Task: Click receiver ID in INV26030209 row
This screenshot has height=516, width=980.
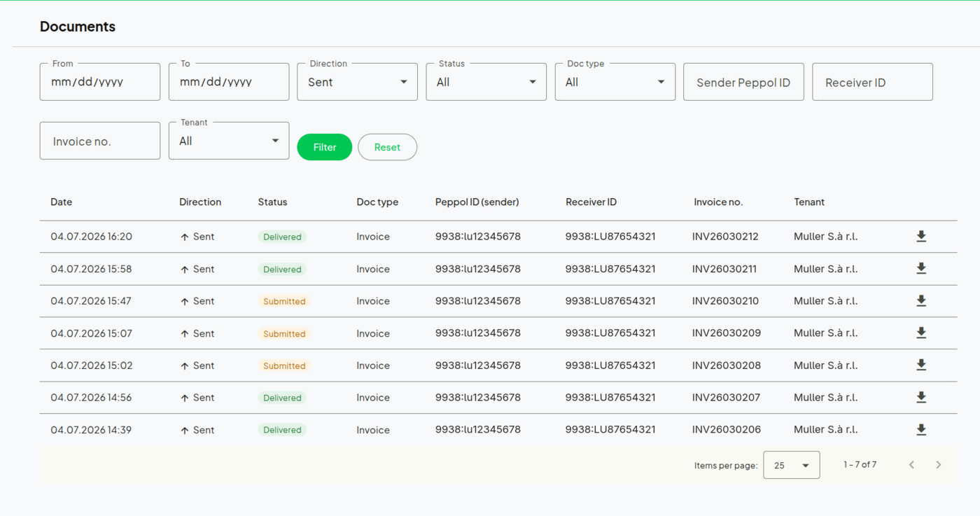Action: coord(610,333)
